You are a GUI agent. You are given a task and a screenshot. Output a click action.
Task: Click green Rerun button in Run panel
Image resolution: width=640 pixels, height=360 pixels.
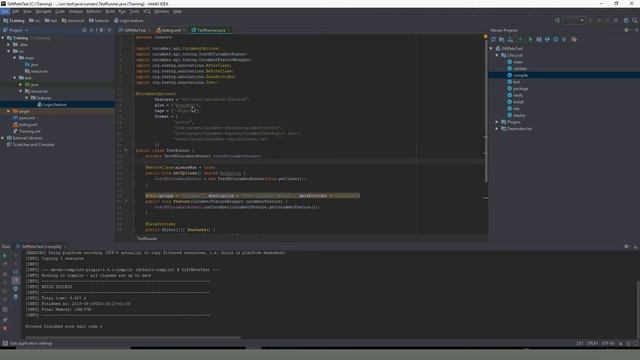(x=5, y=256)
